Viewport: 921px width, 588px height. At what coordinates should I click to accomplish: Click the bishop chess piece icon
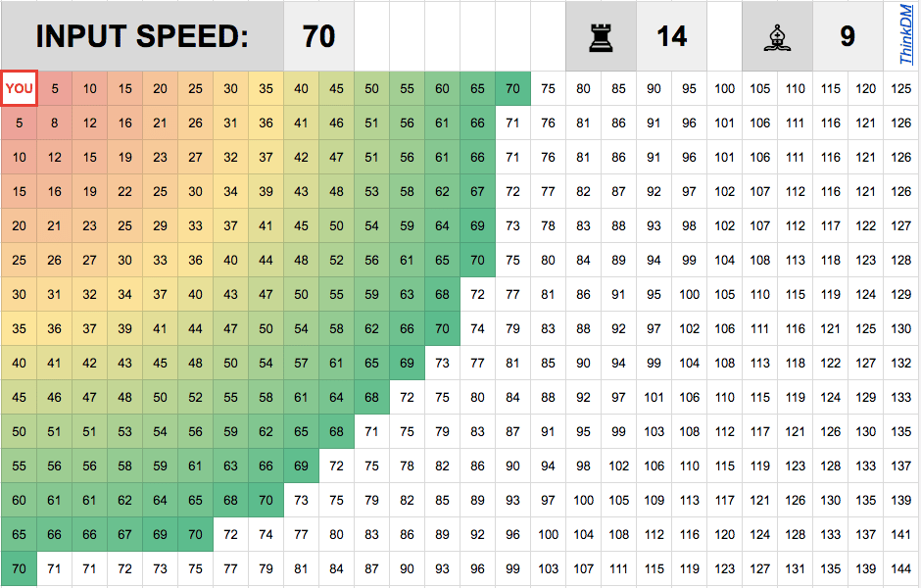pos(777,36)
